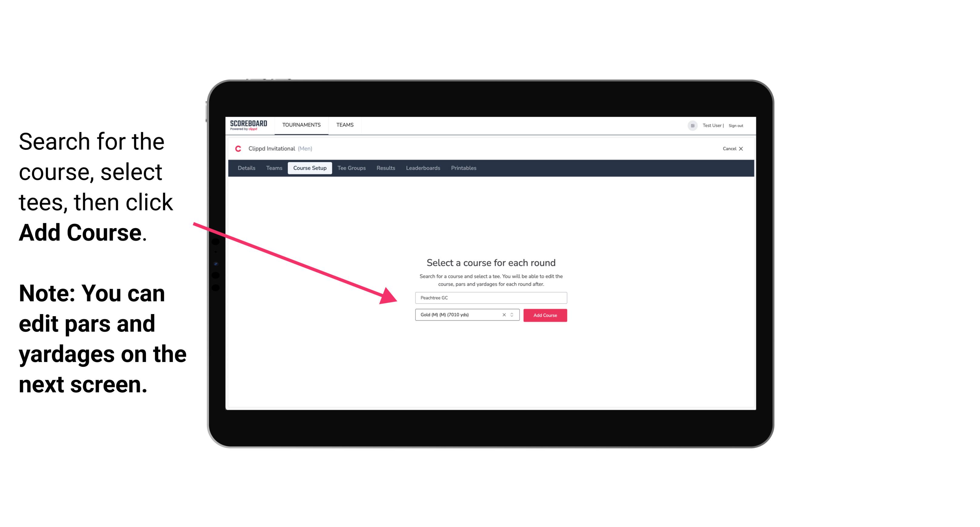This screenshot has width=980, height=527.
Task: Click the tee dropdown chevron up icon
Action: tap(513, 313)
